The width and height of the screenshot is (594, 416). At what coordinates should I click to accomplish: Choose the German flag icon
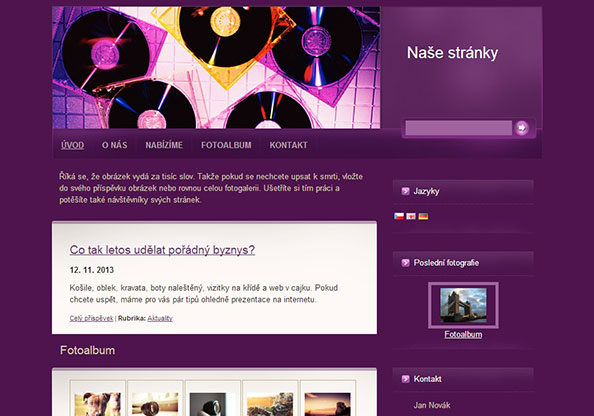(x=423, y=216)
